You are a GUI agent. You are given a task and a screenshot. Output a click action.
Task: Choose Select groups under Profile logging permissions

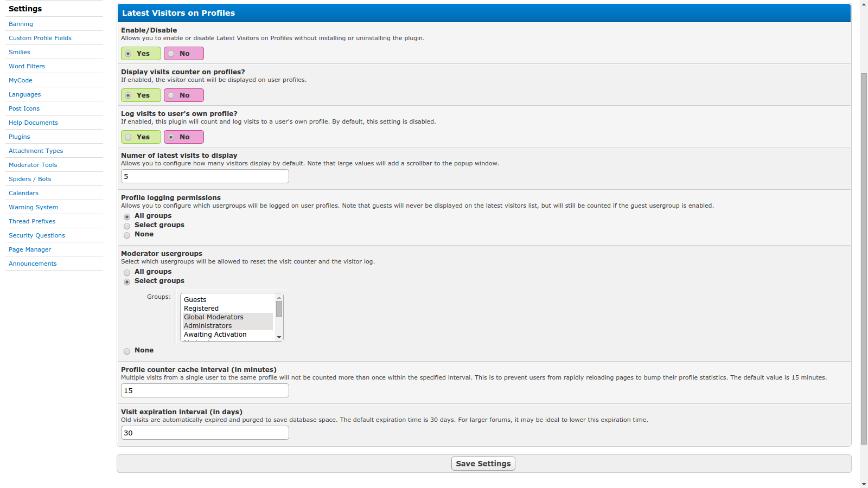pyautogui.click(x=127, y=226)
